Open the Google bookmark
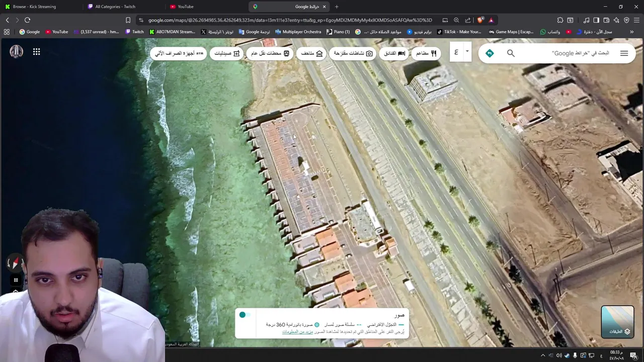 click(x=30, y=32)
